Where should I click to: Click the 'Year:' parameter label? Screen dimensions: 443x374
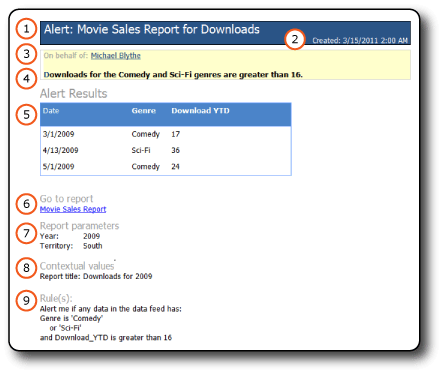pos(49,236)
